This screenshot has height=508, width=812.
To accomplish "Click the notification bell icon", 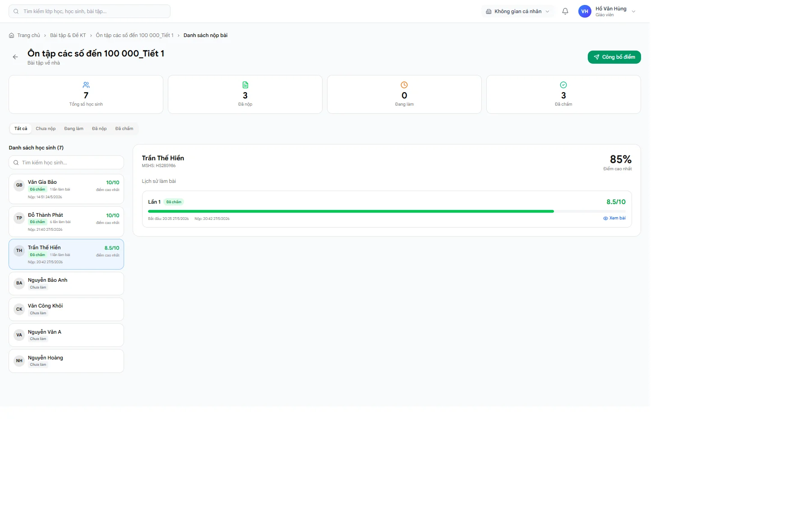I will point(565,11).
